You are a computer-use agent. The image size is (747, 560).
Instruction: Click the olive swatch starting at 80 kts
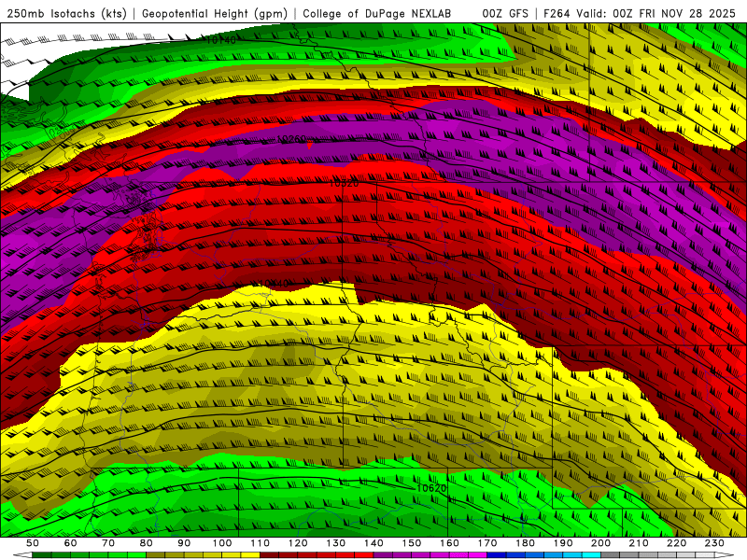point(155,555)
